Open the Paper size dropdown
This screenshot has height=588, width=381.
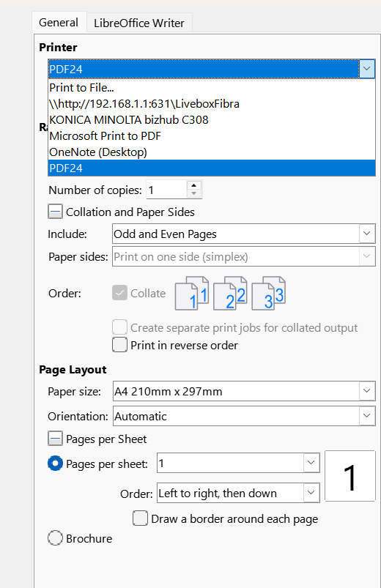[244, 391]
